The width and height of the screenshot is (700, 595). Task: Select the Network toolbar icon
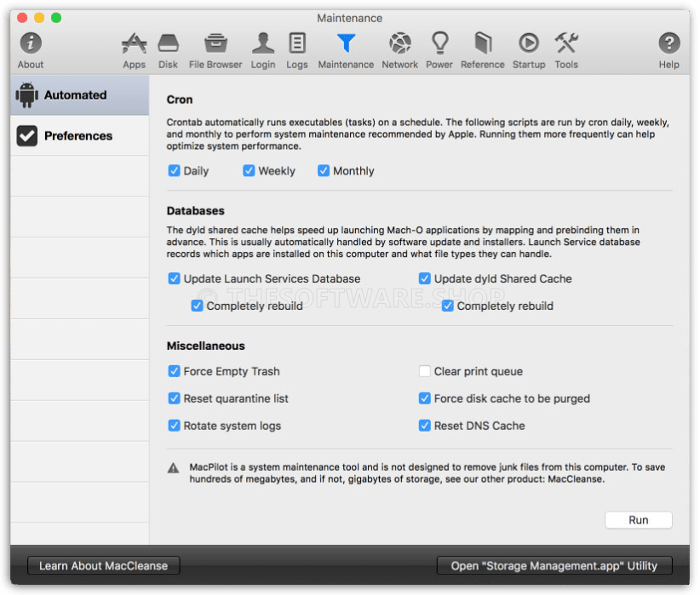coord(399,48)
